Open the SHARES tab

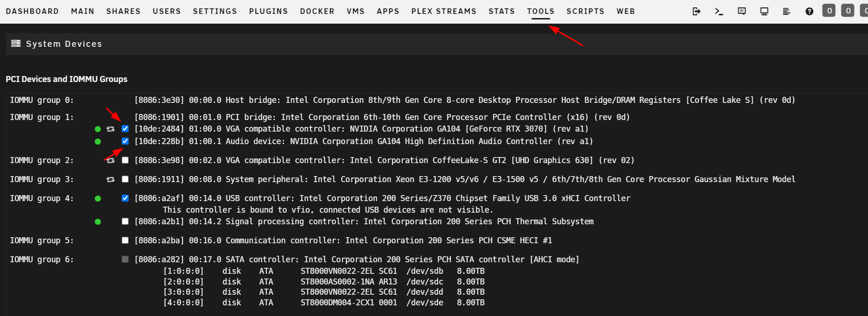[x=124, y=11]
